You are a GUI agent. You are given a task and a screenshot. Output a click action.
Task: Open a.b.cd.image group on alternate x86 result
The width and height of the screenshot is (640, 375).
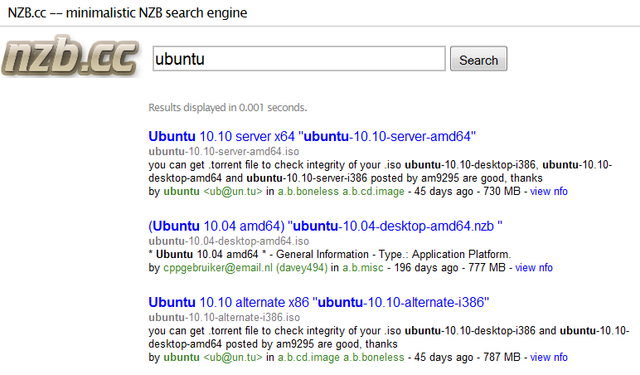(x=309, y=357)
